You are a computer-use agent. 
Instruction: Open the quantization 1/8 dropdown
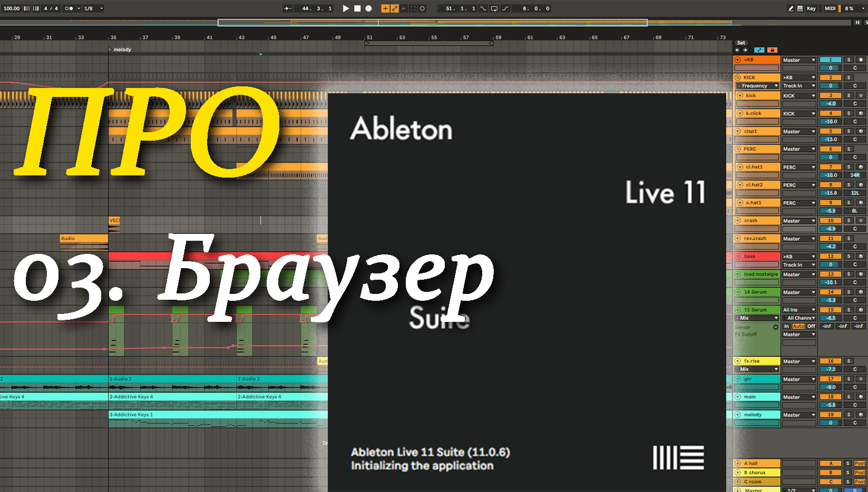pos(94,8)
